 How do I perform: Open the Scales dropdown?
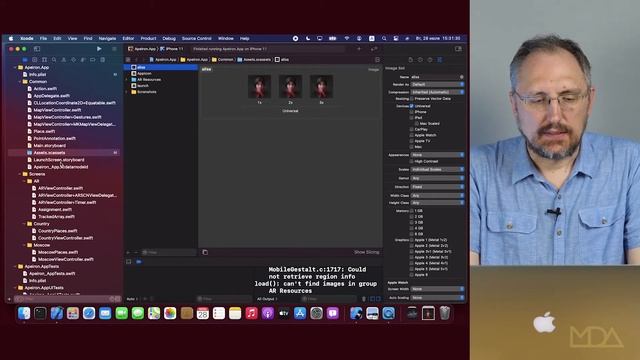pyautogui.click(x=438, y=169)
